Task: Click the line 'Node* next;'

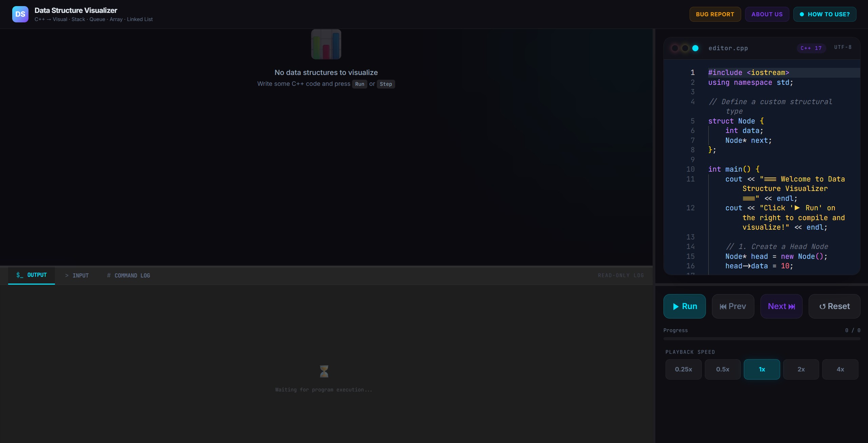Action: 749,140
